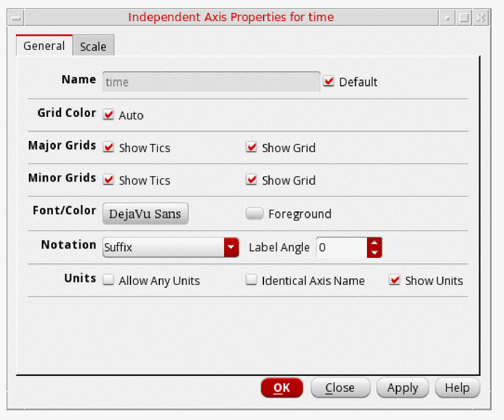Disable Major Grids Show Tics
Viewport: 504px width, 420px height.
(108, 147)
